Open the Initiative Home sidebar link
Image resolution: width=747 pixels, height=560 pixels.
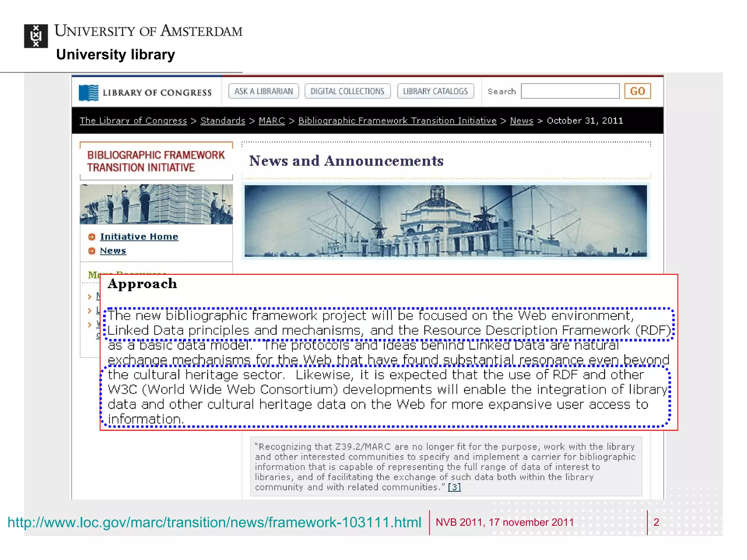pos(139,237)
